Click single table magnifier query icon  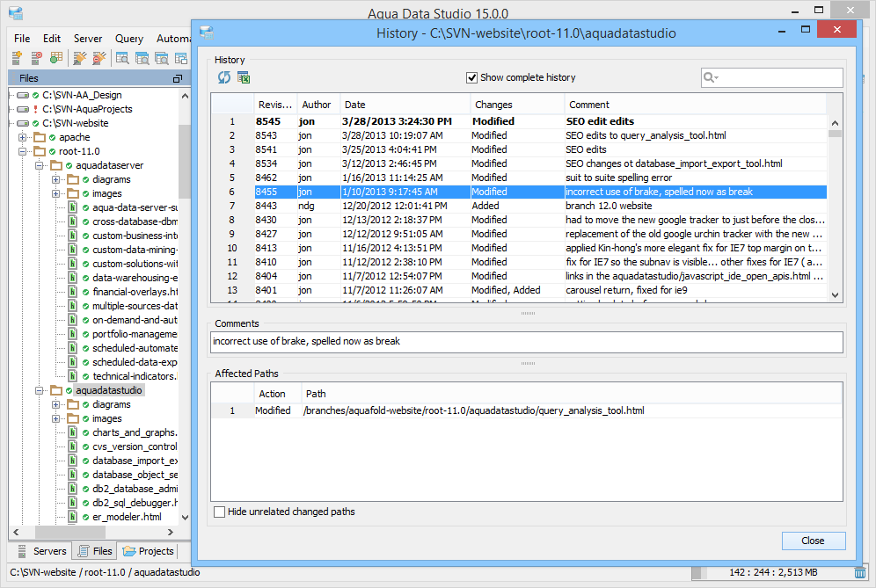[x=122, y=58]
